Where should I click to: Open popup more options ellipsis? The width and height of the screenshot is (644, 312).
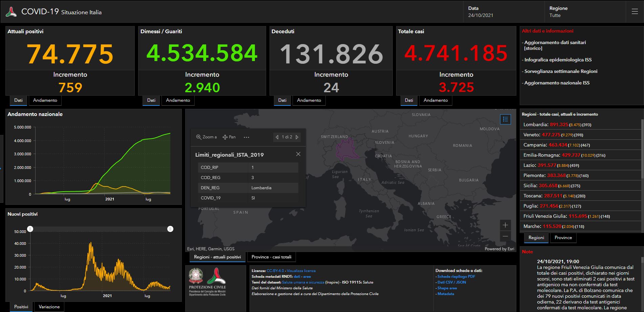[246, 137]
